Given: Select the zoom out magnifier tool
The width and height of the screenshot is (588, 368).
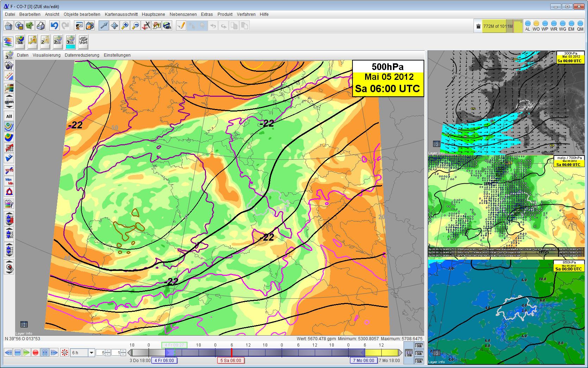Looking at the screenshot, I should [x=135, y=26].
